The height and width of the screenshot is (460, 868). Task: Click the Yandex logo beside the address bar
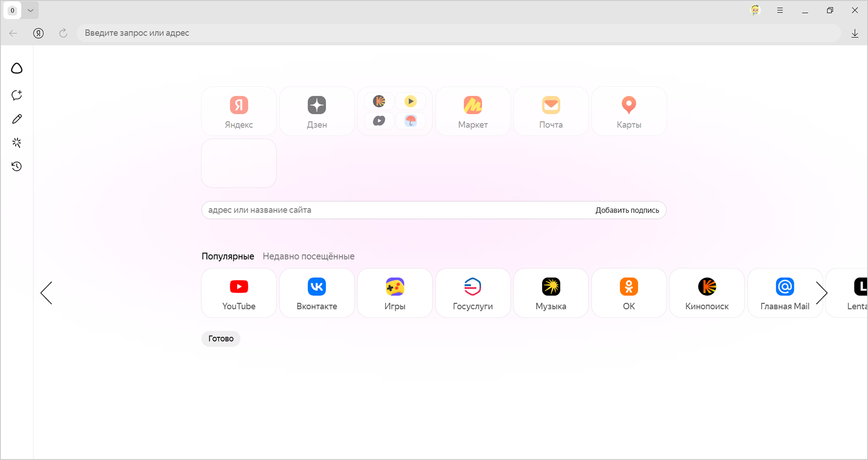click(x=38, y=33)
